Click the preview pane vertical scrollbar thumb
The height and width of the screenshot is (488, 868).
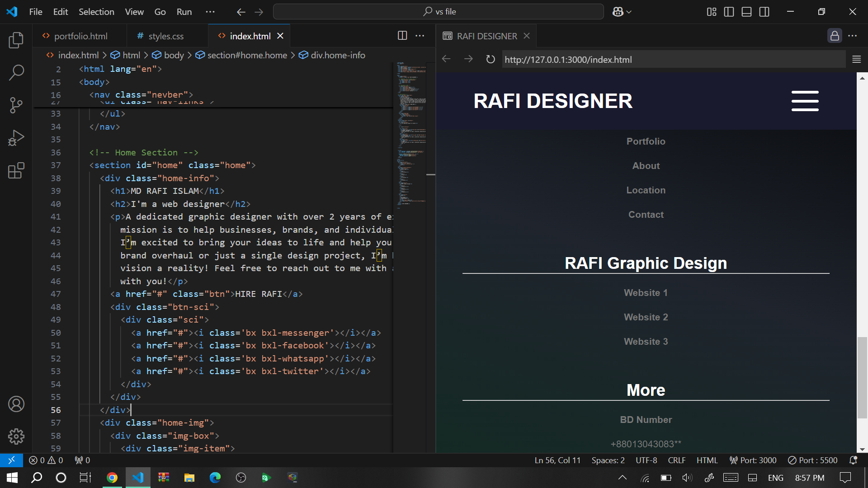[x=863, y=377]
